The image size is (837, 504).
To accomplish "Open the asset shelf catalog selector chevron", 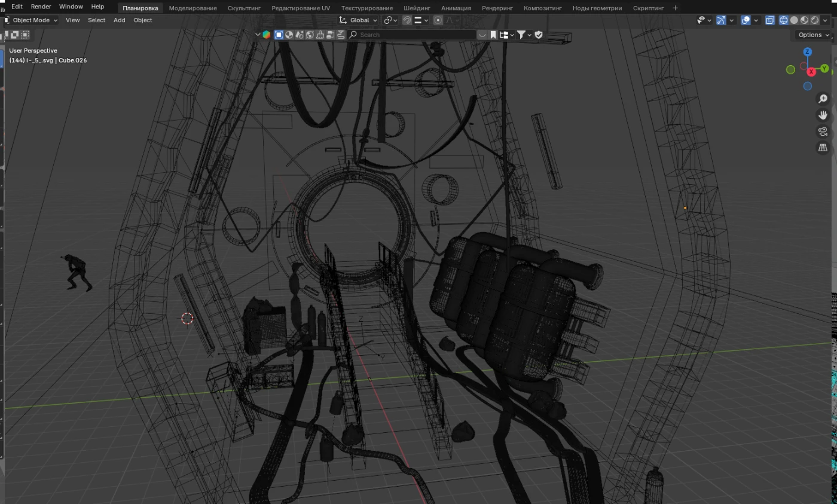I will (x=258, y=35).
